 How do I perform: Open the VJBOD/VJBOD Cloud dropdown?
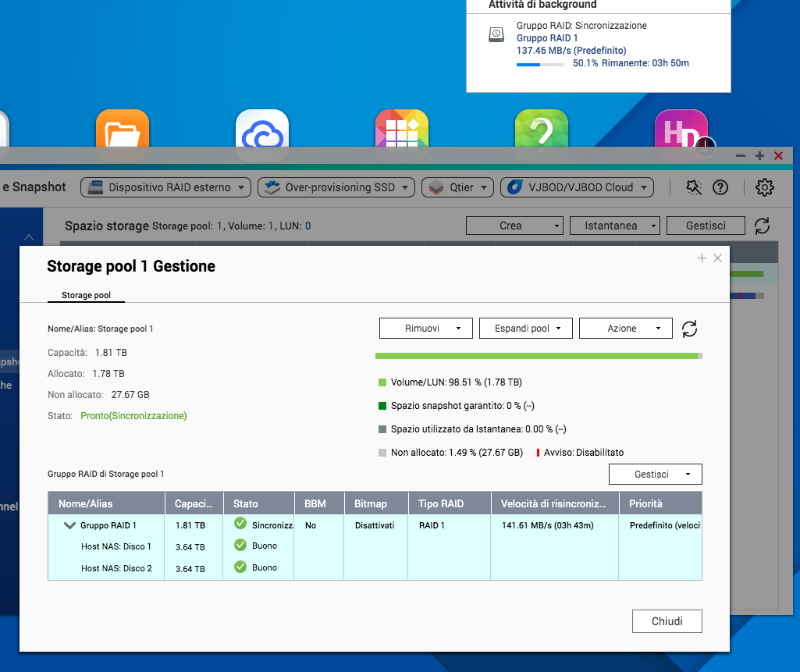577,187
